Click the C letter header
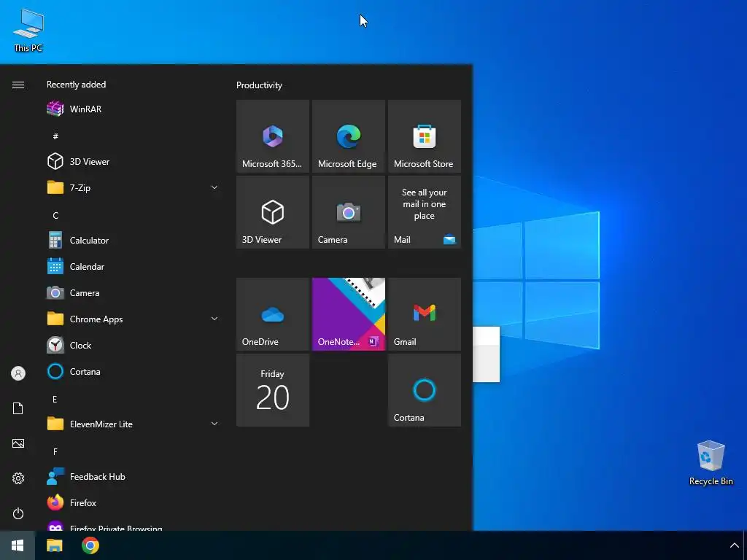 [x=55, y=215]
